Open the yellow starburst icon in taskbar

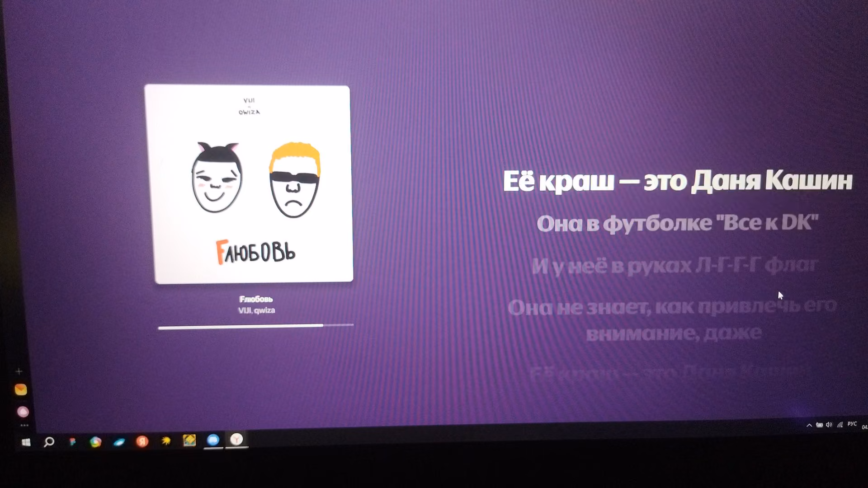coord(166,441)
